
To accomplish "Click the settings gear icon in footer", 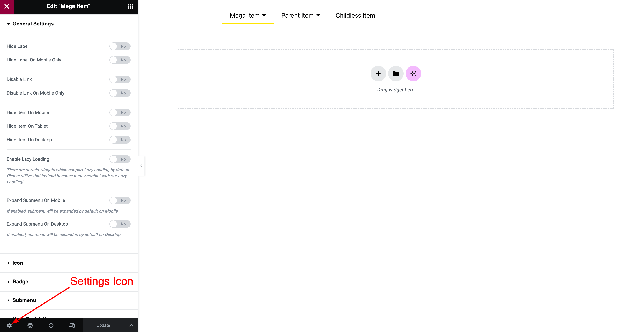I will [x=9, y=325].
